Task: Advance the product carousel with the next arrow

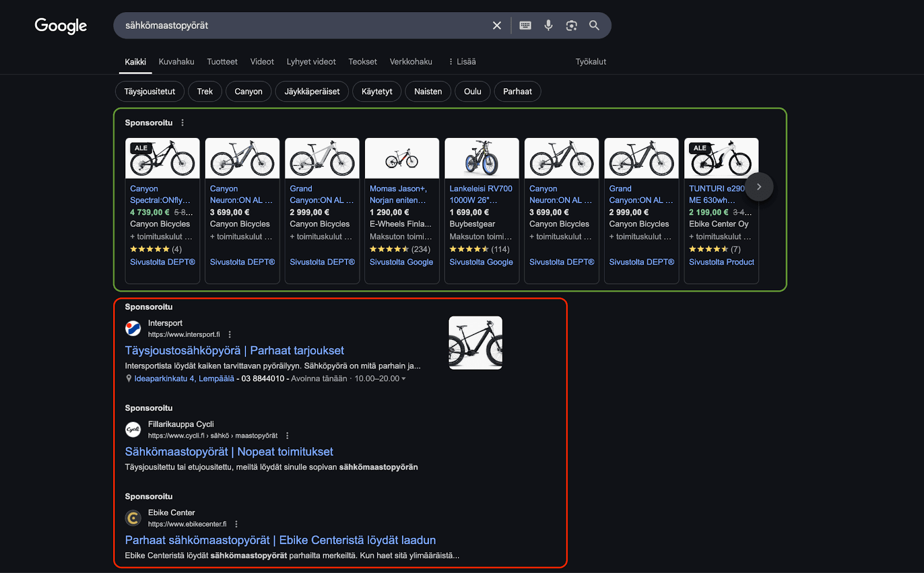Action: (759, 187)
